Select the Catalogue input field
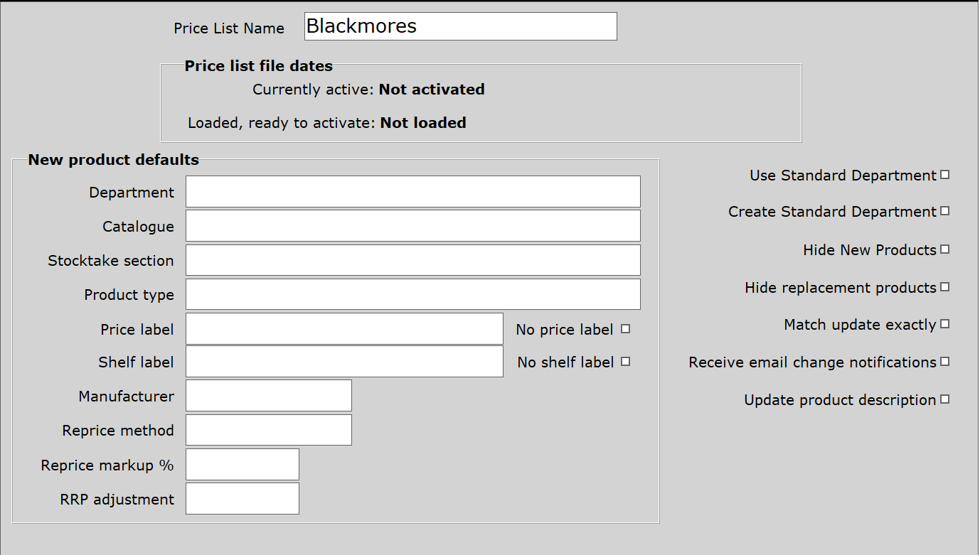The image size is (980, 555). (x=412, y=226)
